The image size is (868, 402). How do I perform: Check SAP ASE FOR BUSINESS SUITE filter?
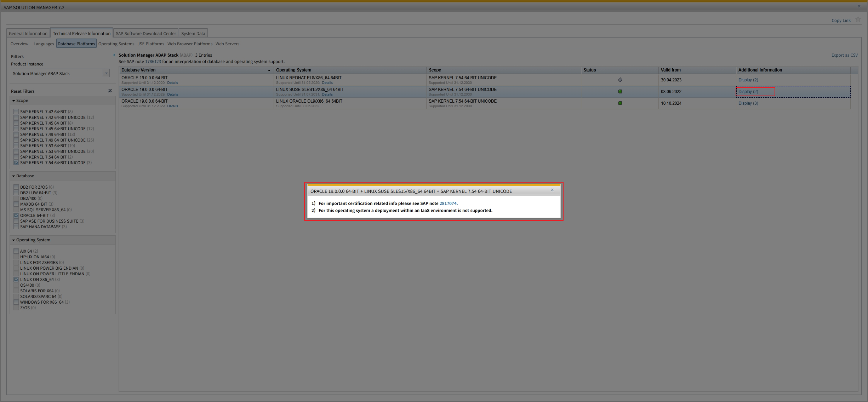[16, 221]
